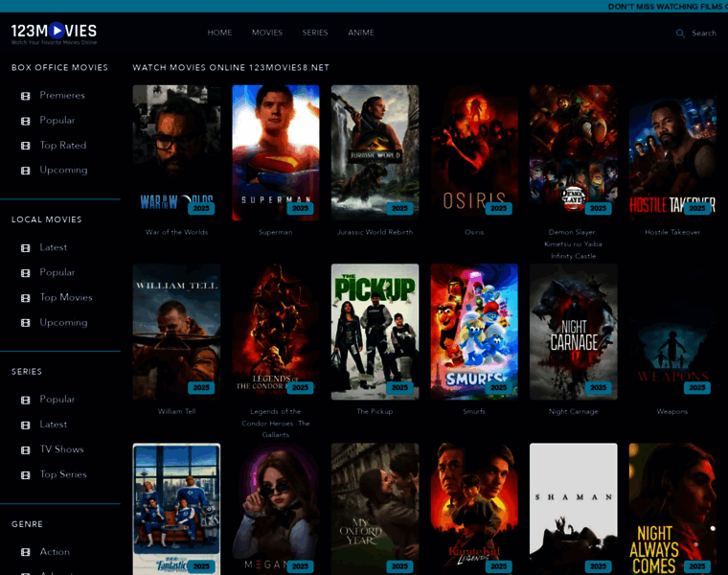Open Hostile Takeover movie poster
The height and width of the screenshot is (575, 728).
coord(672,152)
